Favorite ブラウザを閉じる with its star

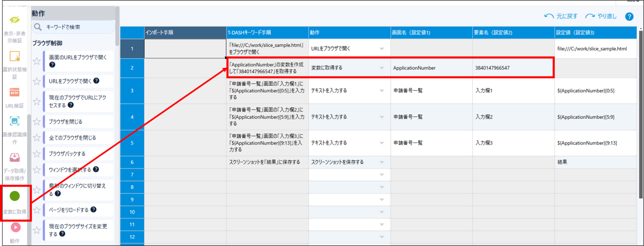click(37, 122)
